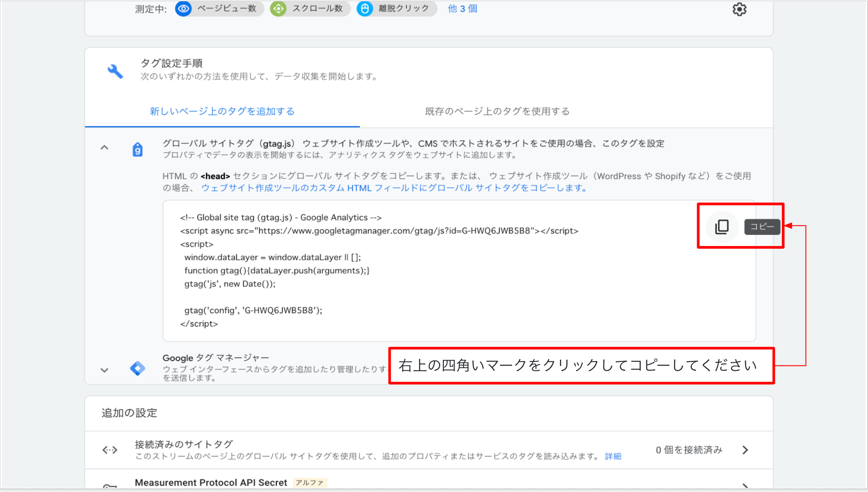The width and height of the screenshot is (868, 492).
Task: Click the Google Tag Manager diamond icon
Action: click(137, 368)
